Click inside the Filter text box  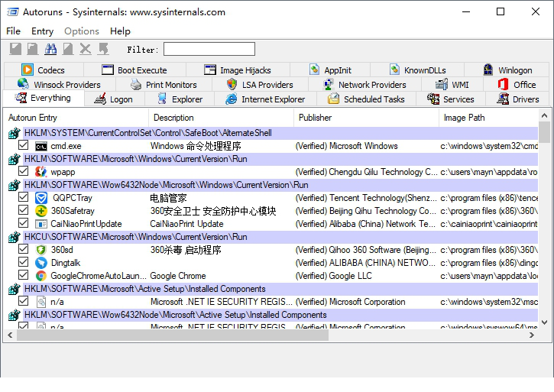209,49
